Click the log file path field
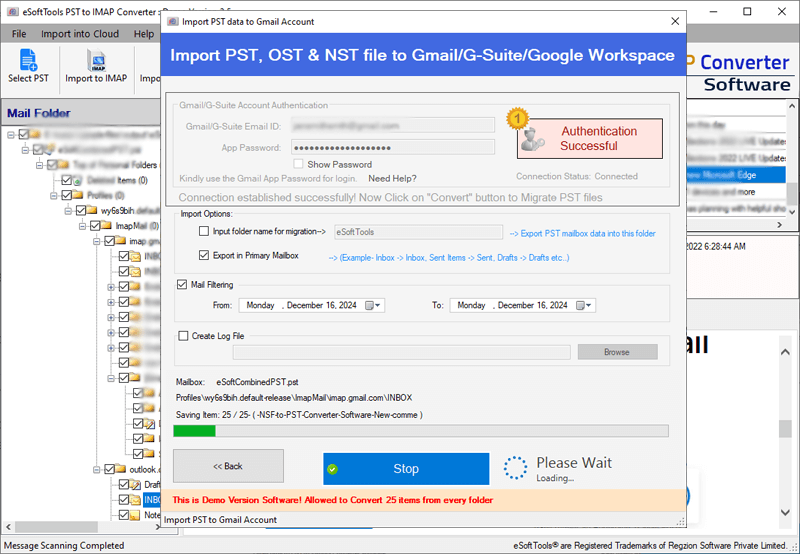 point(402,352)
